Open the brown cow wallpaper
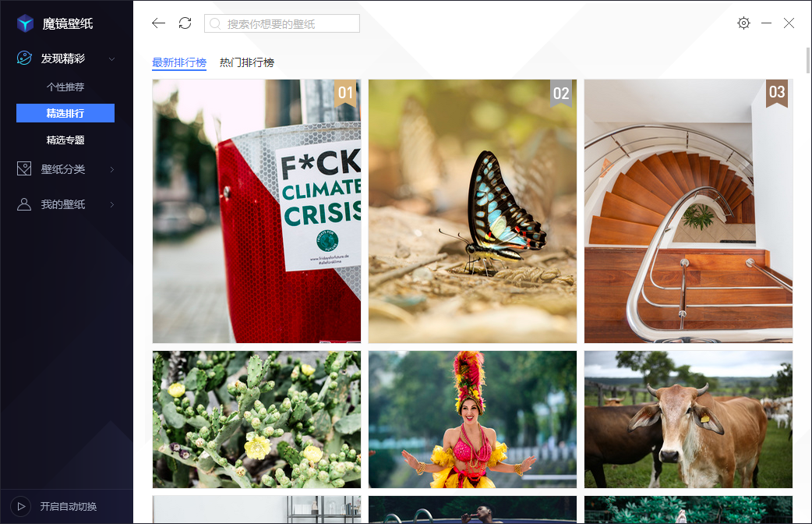The image size is (812, 524). (x=688, y=420)
